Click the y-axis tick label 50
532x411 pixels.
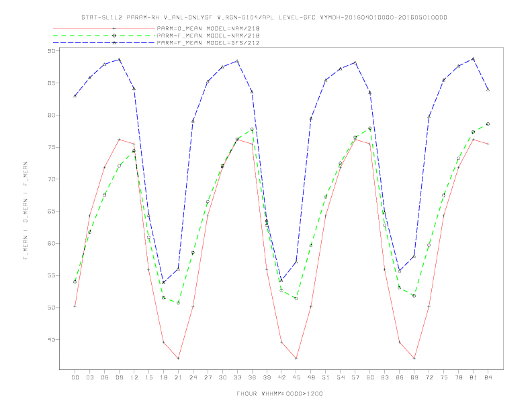point(51,308)
